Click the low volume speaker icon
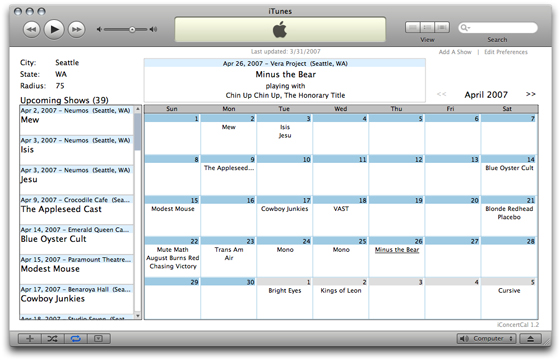Screen dimensions: 560x360 [99, 29]
